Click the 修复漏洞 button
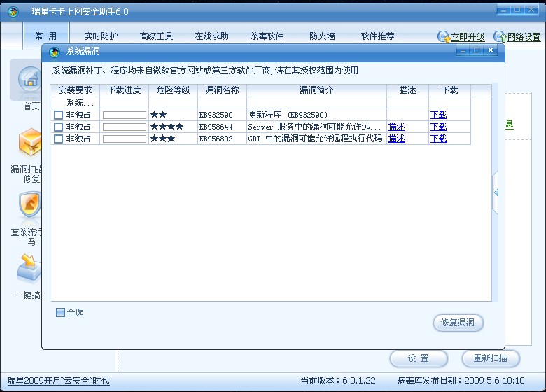This screenshot has height=392, width=546. coord(458,323)
